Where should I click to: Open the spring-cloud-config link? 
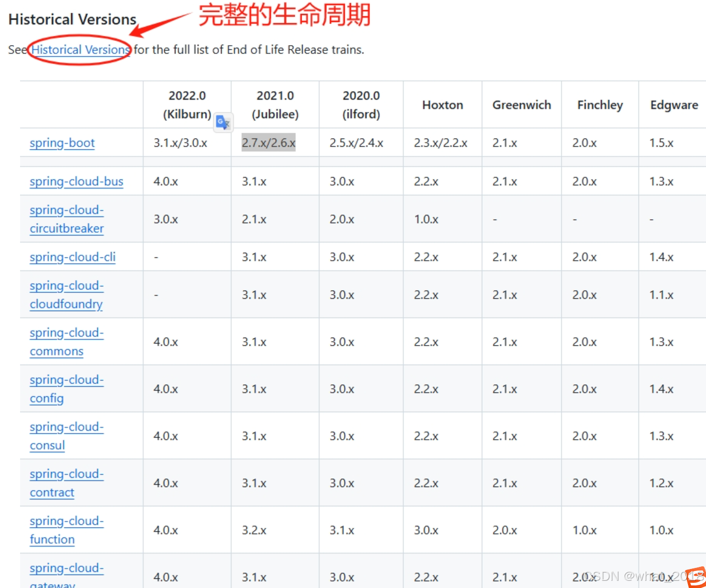pyautogui.click(x=66, y=388)
